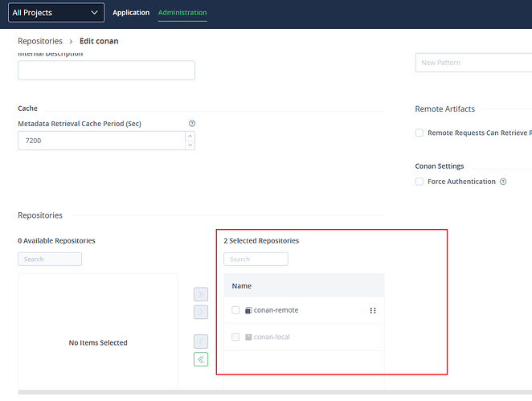
Task: Click the move selected right arrow button
Action: click(201, 312)
